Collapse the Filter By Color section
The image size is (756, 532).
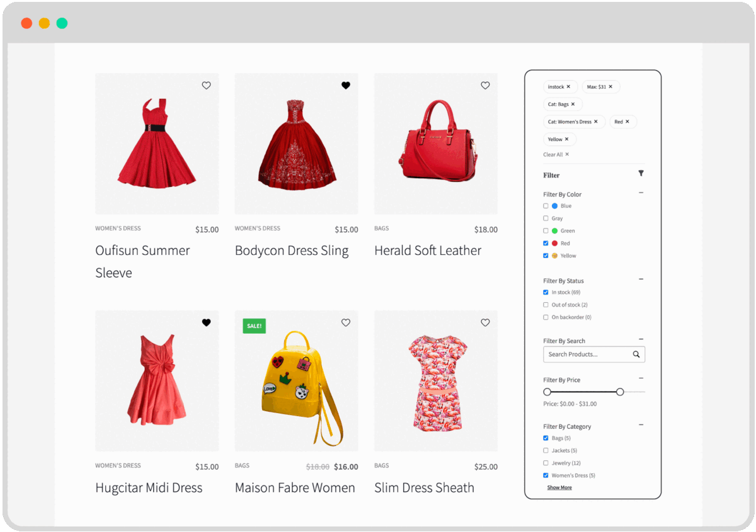tap(641, 193)
